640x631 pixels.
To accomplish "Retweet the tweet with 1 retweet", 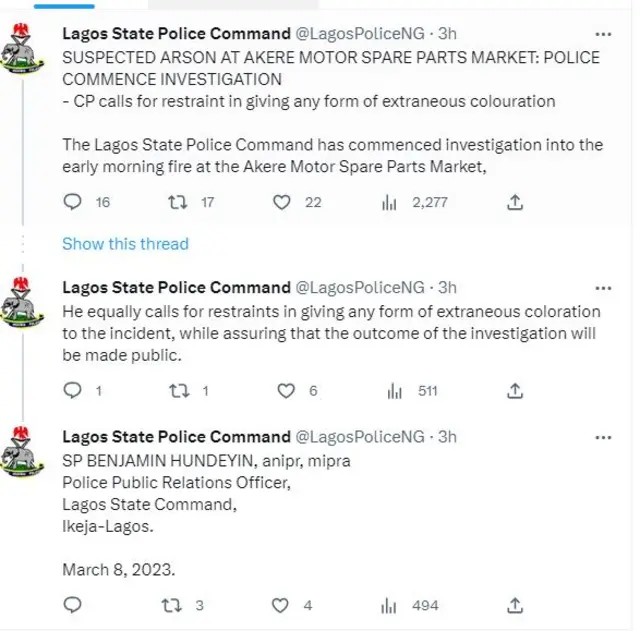I will (x=176, y=391).
